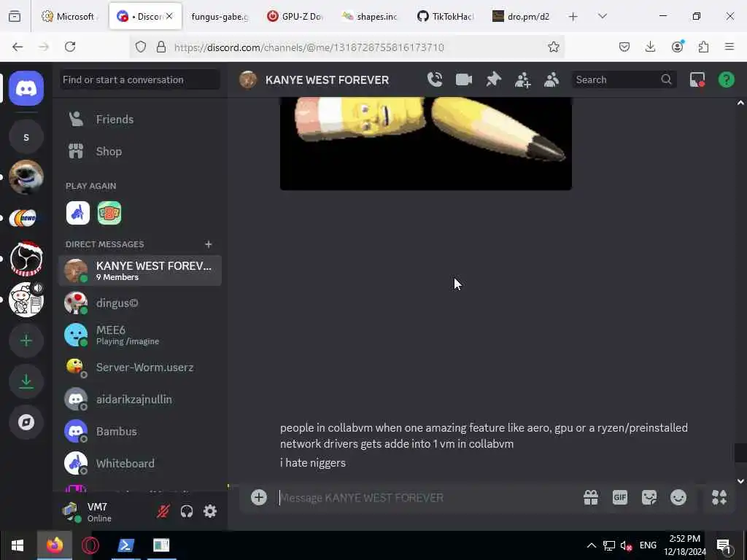Switch to the TikTokHack GitHub tab
The width and height of the screenshot is (747, 560).
tap(445, 17)
